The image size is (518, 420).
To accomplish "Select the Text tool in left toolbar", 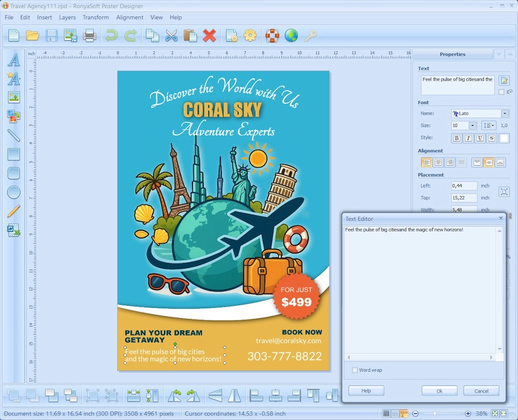I will pos(14,60).
